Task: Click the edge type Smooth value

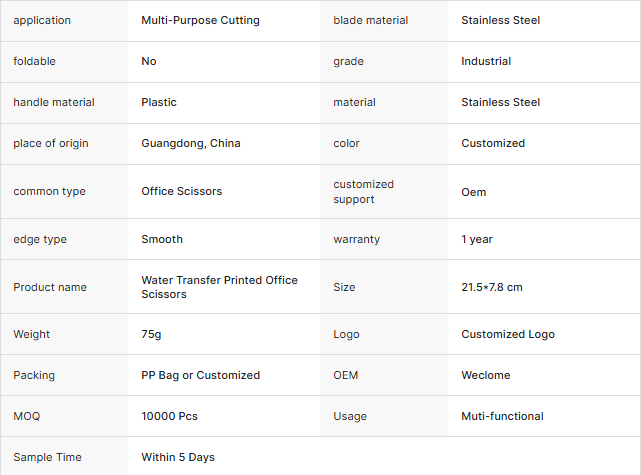Action: 162,239
